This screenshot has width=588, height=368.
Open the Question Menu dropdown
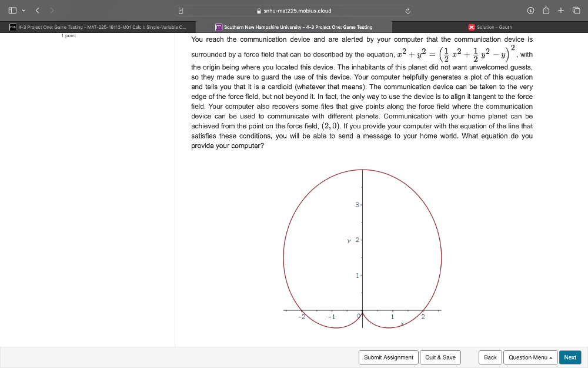click(530, 357)
